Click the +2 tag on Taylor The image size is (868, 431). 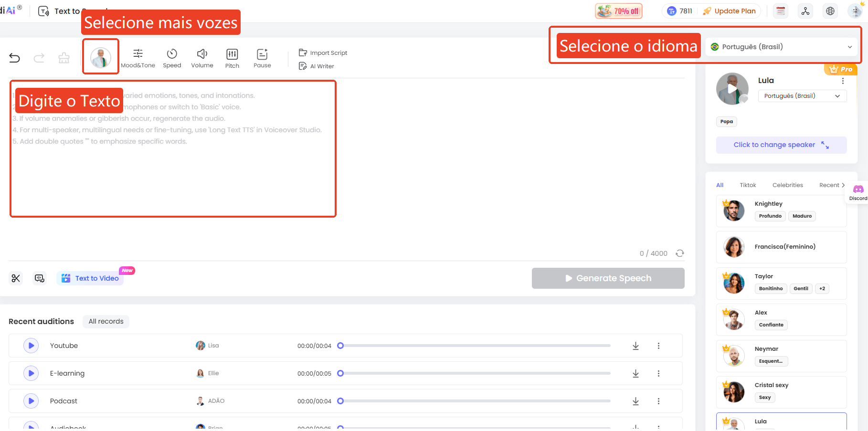[822, 289]
